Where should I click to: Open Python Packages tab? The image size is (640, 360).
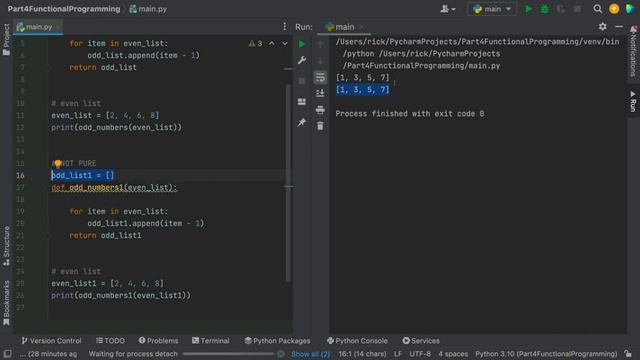tap(278, 340)
